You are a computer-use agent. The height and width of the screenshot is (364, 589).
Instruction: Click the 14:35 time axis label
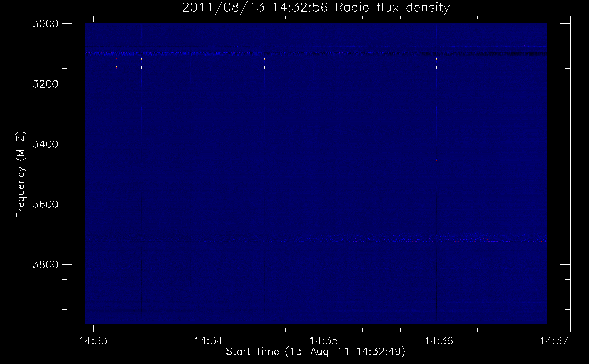point(323,341)
